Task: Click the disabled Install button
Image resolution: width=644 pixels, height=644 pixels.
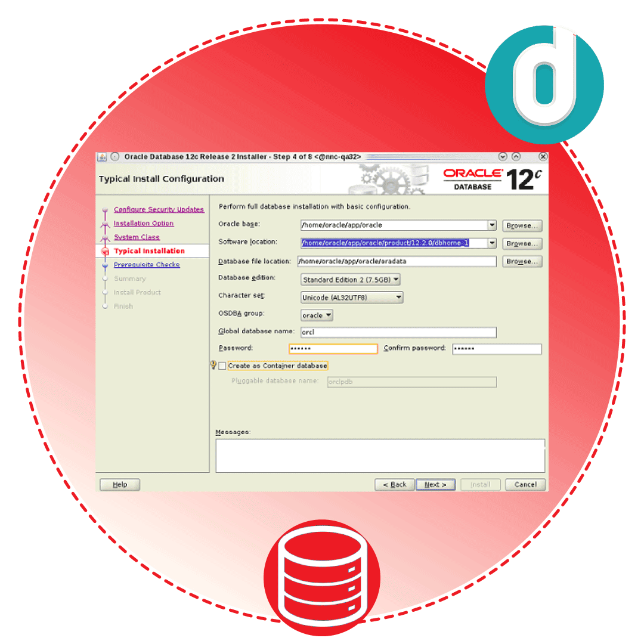Action: tap(481, 485)
